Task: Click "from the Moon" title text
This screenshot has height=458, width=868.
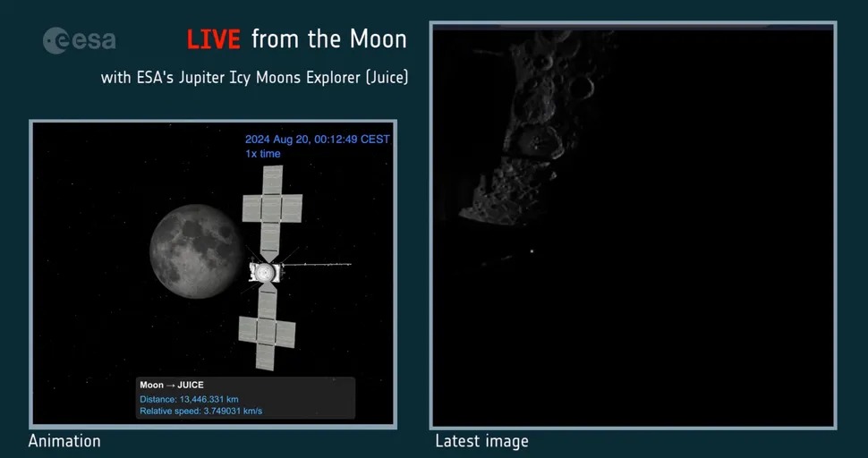Action: (328, 39)
